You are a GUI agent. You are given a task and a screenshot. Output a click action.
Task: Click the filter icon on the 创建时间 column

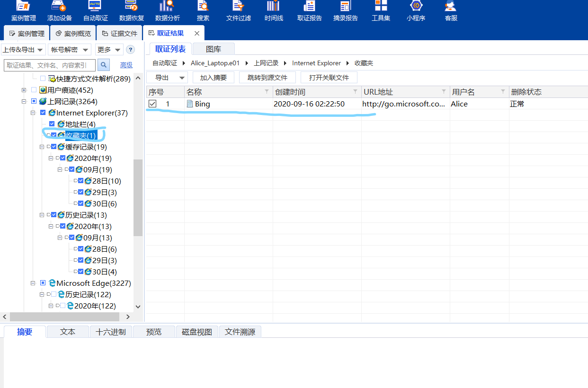(355, 91)
